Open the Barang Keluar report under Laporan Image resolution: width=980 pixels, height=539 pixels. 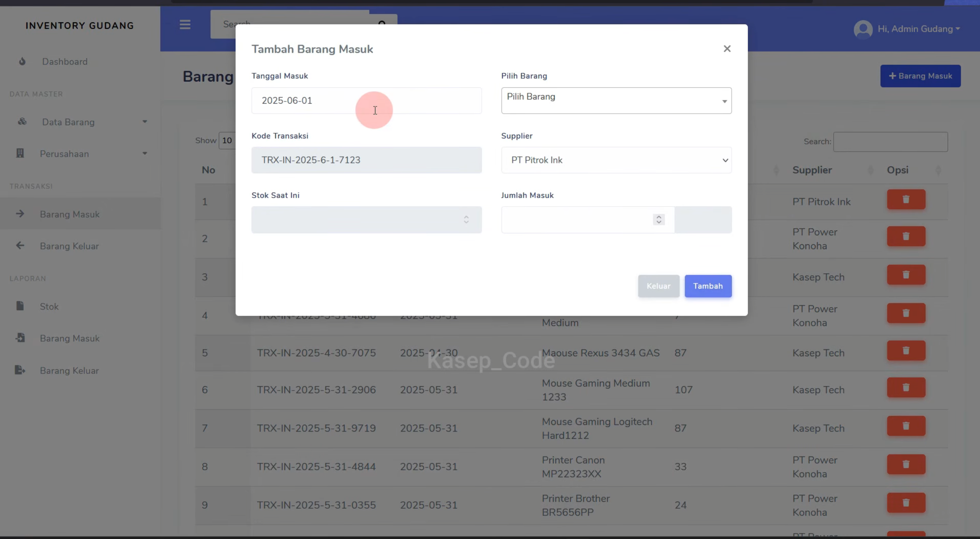pyautogui.click(x=80, y=370)
